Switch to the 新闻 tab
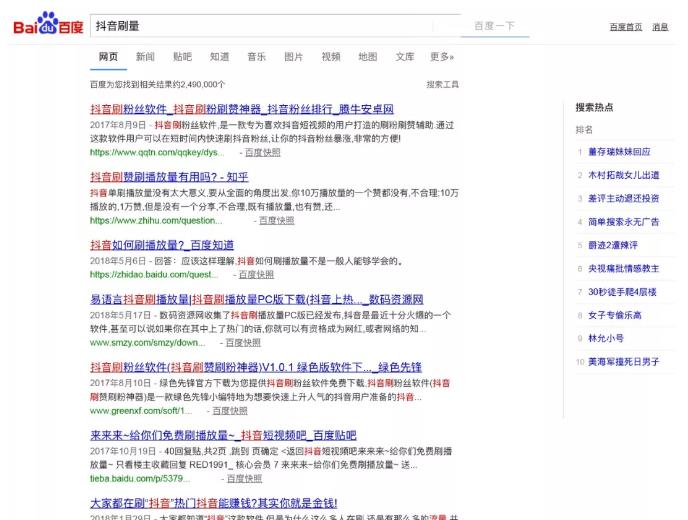The width and height of the screenshot is (688, 520). click(145, 57)
